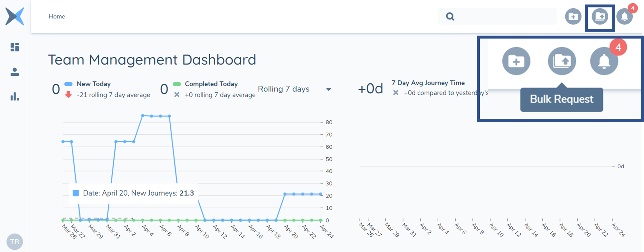Open the dashboard grid icon in the sidebar
This screenshot has height=252, width=644.
click(15, 47)
